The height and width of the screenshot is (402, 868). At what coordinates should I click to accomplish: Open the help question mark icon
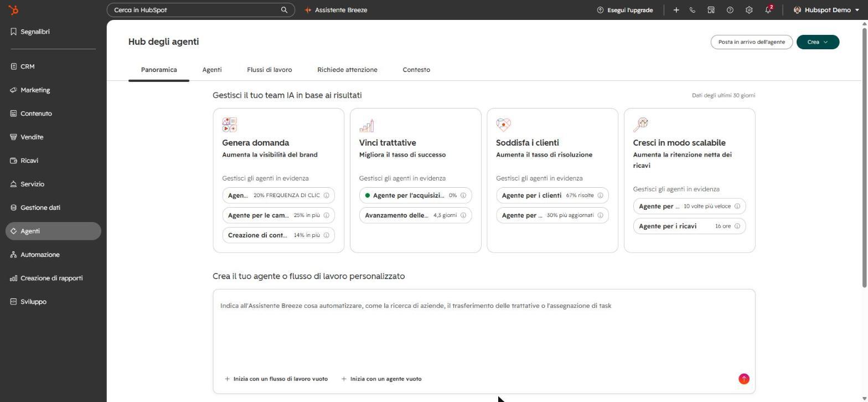coord(730,10)
